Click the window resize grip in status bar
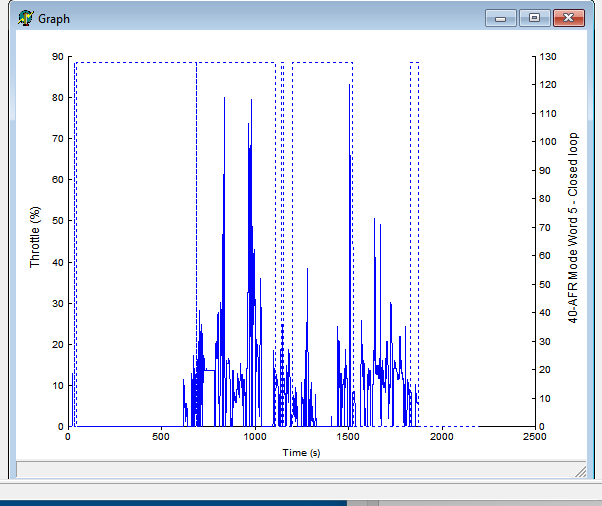 (x=580, y=472)
